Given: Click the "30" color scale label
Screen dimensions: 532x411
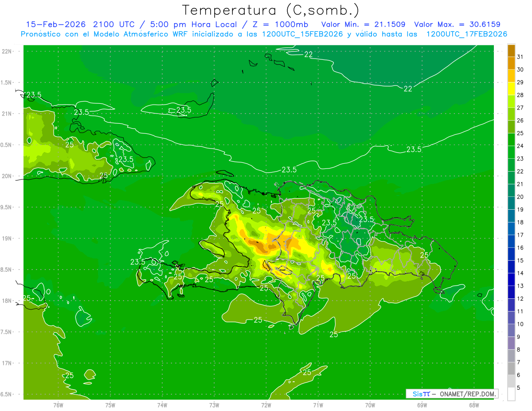Looking at the screenshot, I should [520, 69].
